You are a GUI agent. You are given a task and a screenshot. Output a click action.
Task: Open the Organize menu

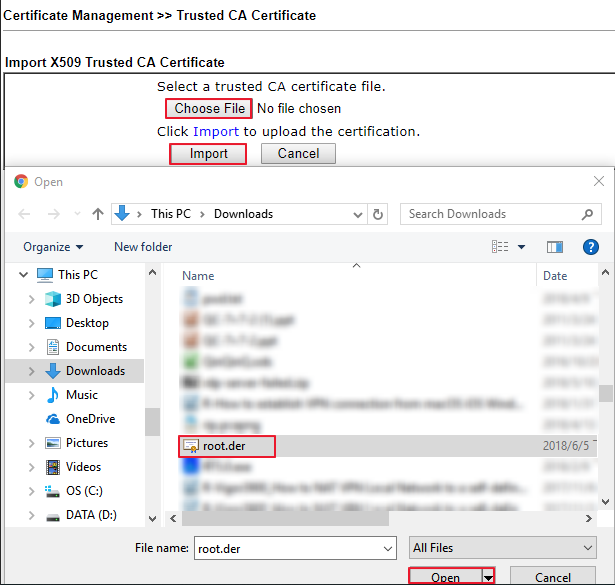pos(53,247)
